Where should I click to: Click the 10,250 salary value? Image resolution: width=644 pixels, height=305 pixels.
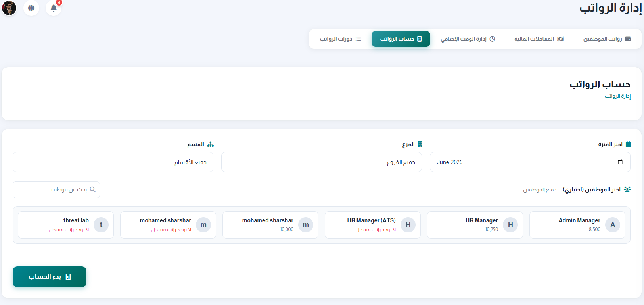pyautogui.click(x=491, y=230)
